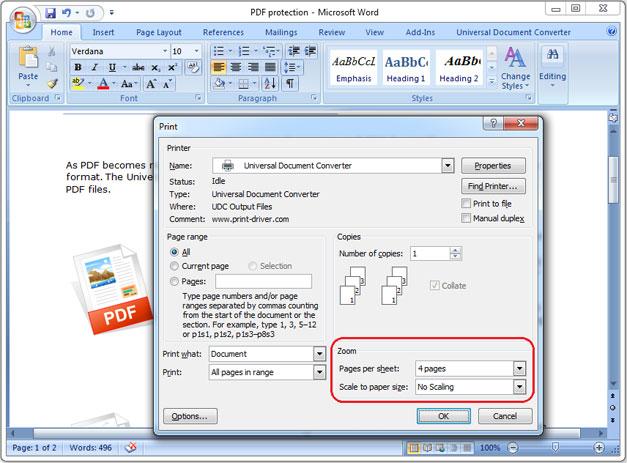Enable Manual duplex checkbox
Image resolution: width=627 pixels, height=463 pixels.
click(466, 218)
